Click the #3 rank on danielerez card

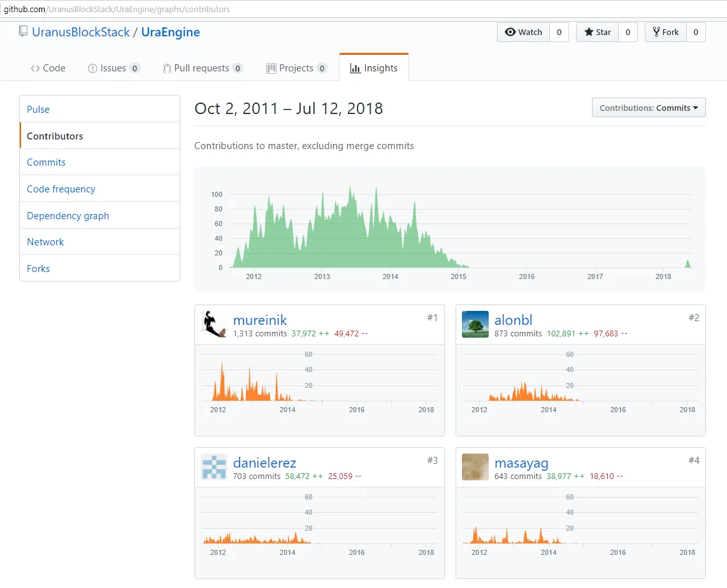coord(432,461)
